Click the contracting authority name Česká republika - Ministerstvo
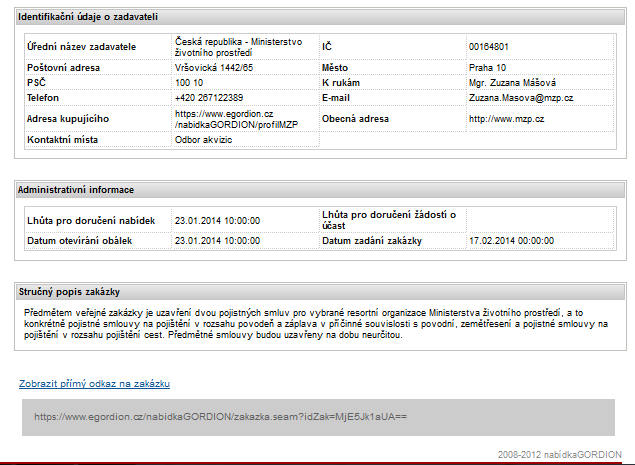This screenshot has width=635, height=465. pyautogui.click(x=238, y=41)
